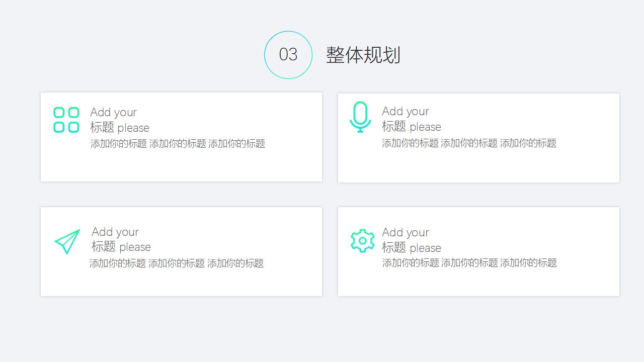
Task: Select the subtitle line under the grid card title
Action: (178, 144)
